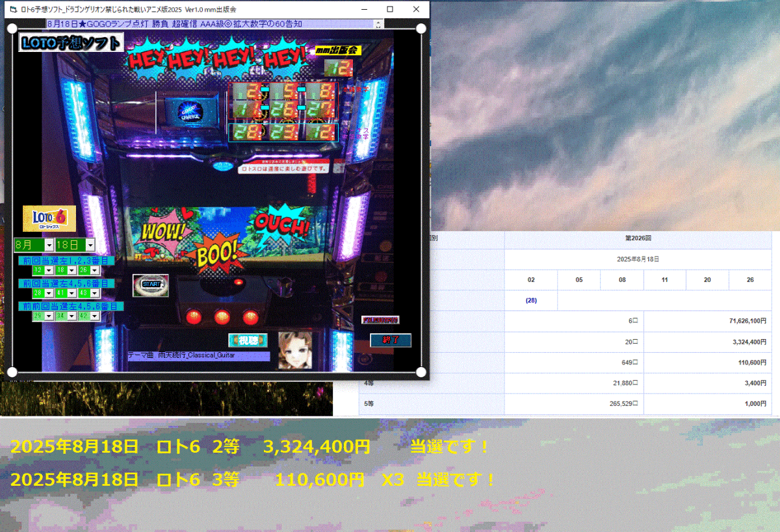Expand the previous draw number 43 dropdown

96,293
